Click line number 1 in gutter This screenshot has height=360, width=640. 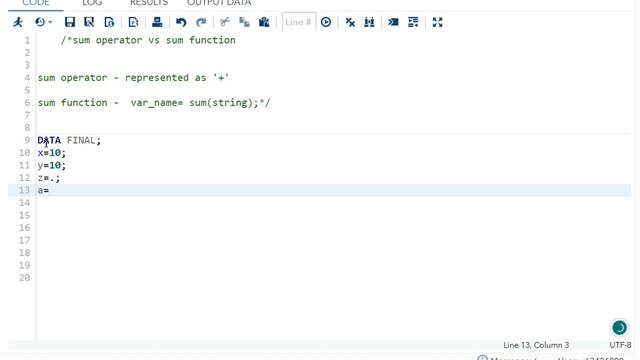27,40
